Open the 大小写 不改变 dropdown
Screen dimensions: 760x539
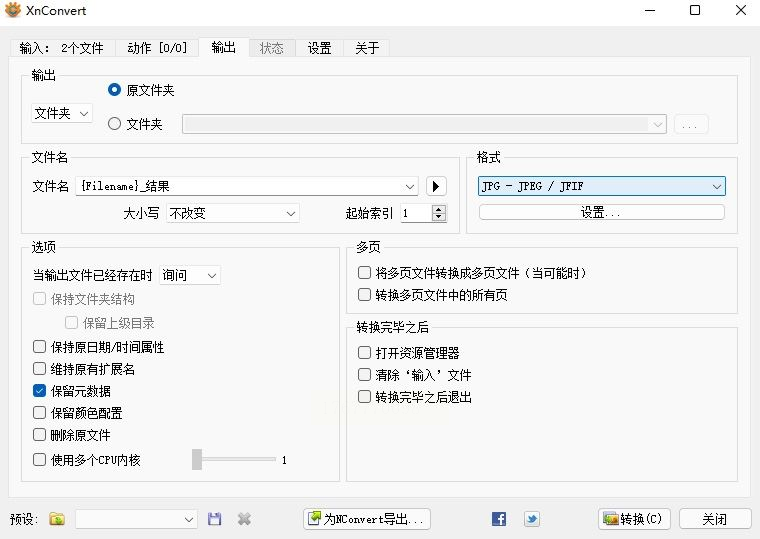(233, 213)
